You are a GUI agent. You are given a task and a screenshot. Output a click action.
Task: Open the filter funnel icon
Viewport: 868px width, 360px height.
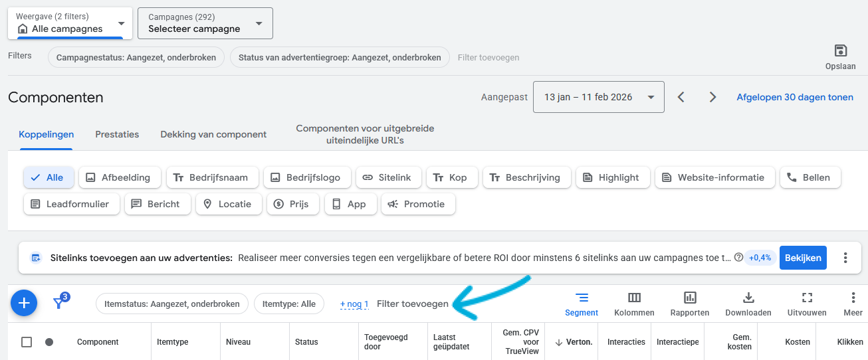pos(59,303)
